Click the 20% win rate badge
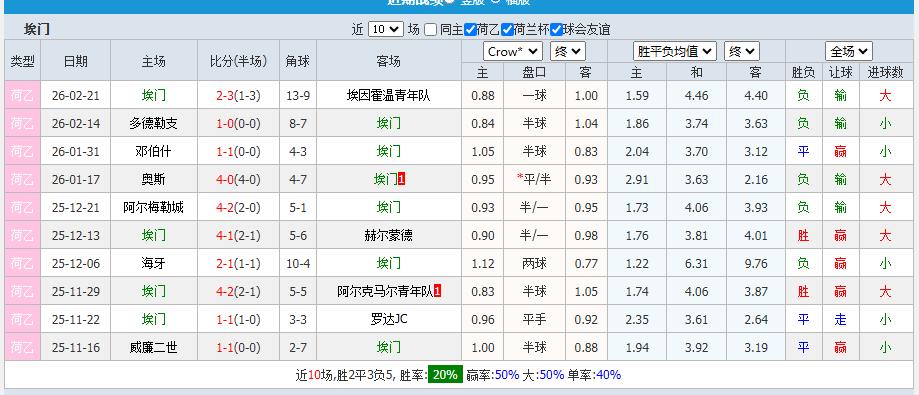This screenshot has height=395, width=919. click(x=445, y=375)
